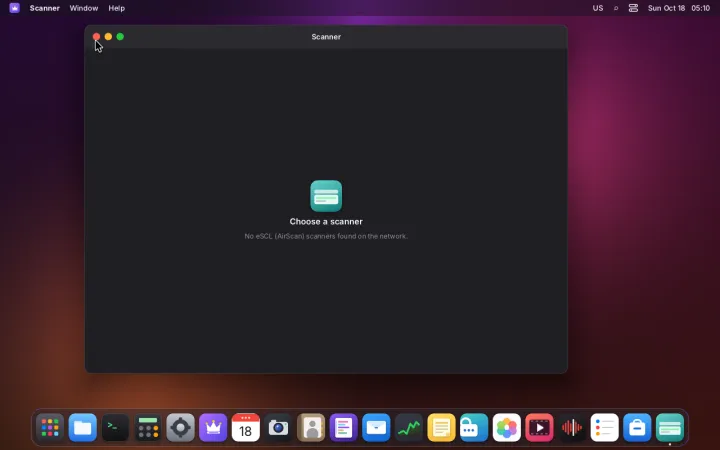The width and height of the screenshot is (720, 450).
Task: Open the password lock app in dock
Action: (474, 428)
